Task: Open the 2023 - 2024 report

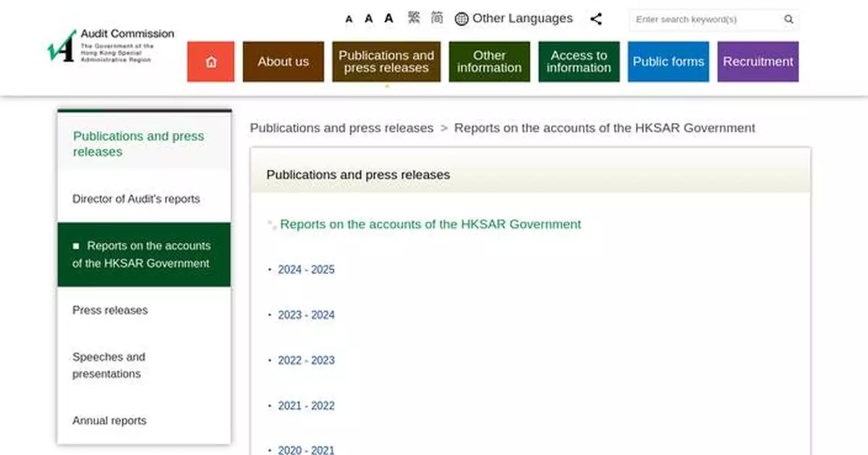Action: coord(306,315)
